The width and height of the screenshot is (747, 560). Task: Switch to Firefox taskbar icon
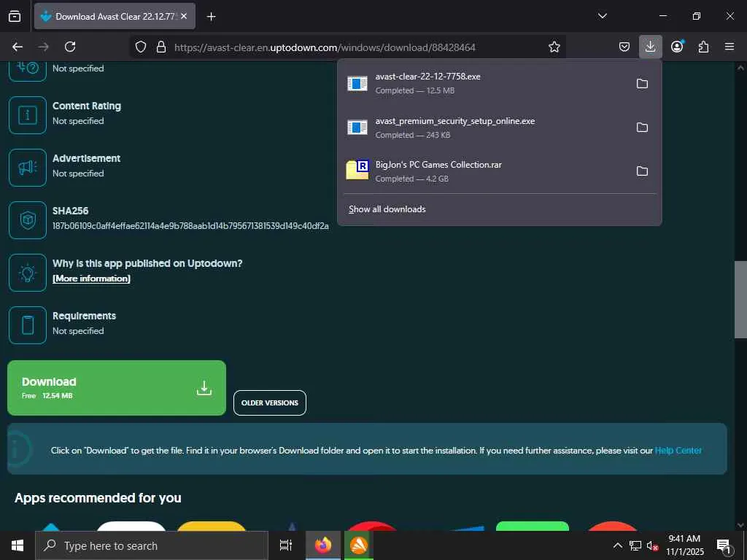pyautogui.click(x=323, y=545)
